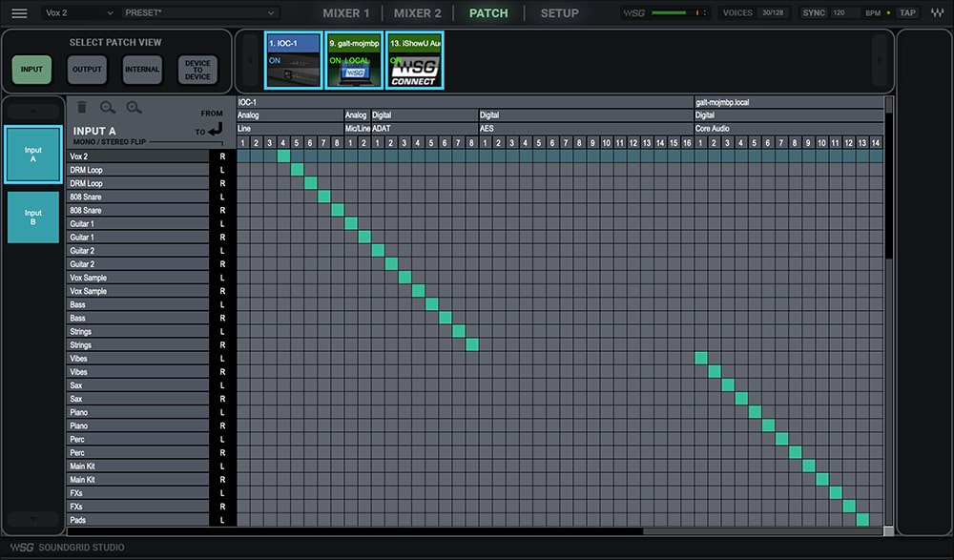The height and width of the screenshot is (560, 954).
Task: Select the Input B tile in the sidebar
Action: (32, 218)
